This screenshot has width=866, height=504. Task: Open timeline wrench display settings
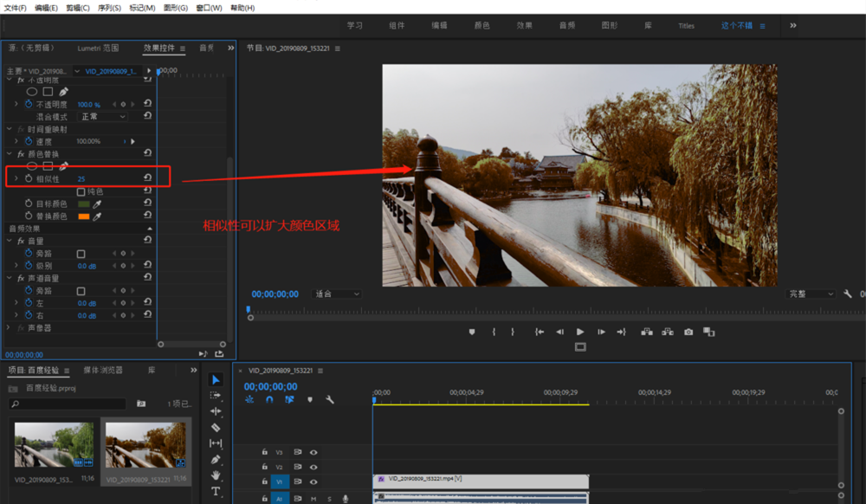pos(329,399)
